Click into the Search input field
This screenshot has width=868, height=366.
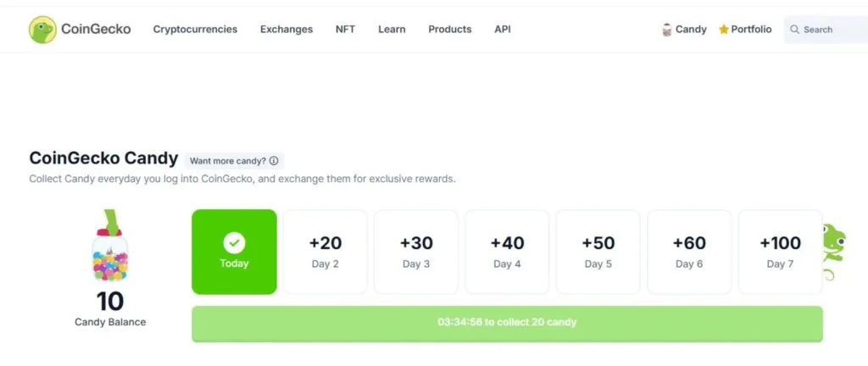tap(831, 30)
